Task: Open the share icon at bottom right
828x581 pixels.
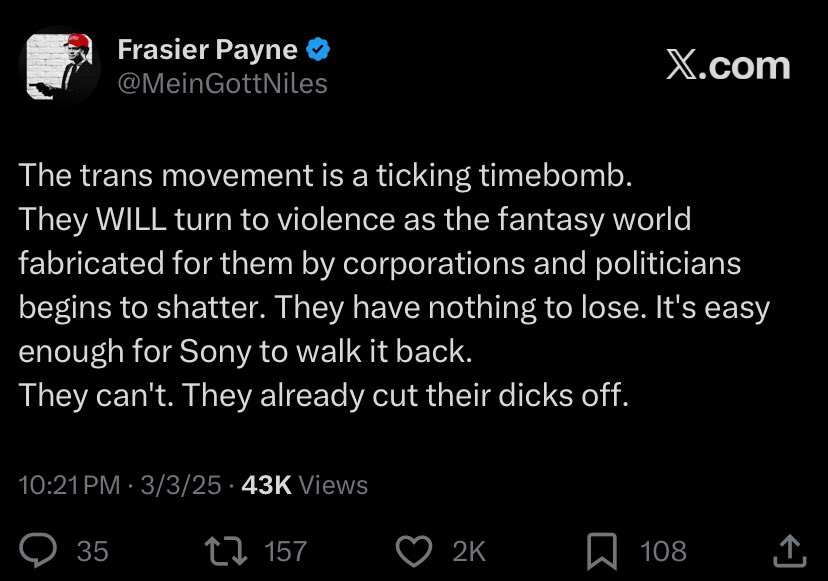Action: pos(788,550)
